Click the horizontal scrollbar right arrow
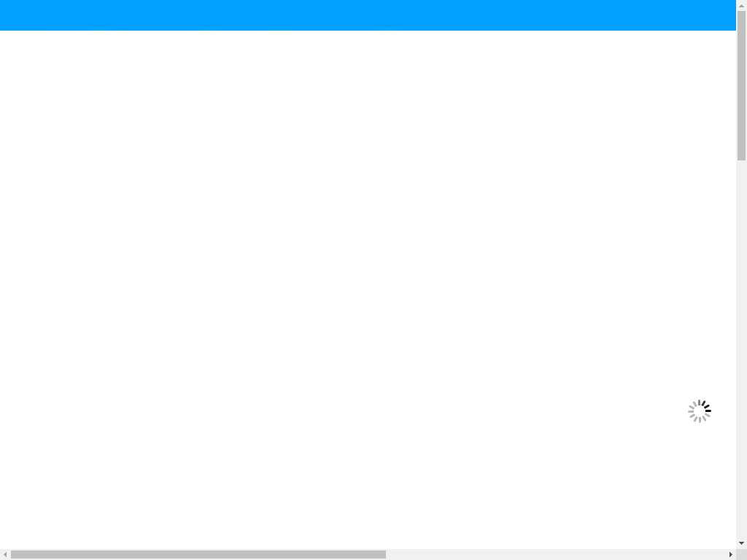 pos(731,554)
